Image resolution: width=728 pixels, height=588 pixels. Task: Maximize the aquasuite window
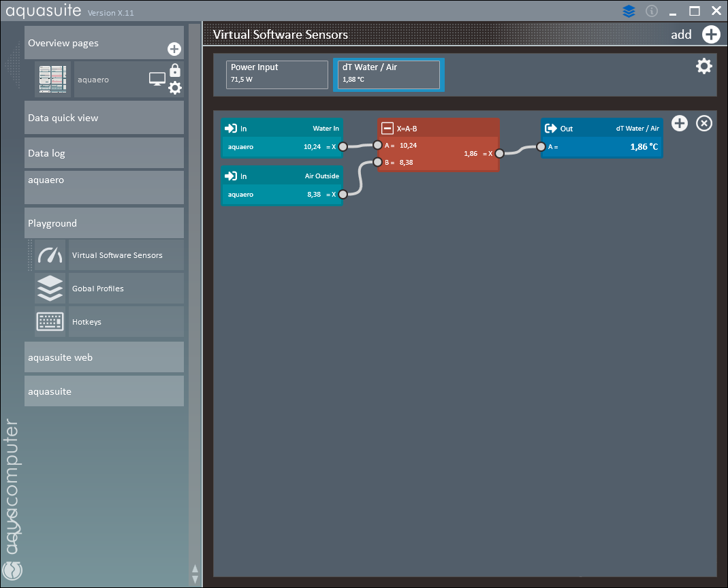point(694,11)
